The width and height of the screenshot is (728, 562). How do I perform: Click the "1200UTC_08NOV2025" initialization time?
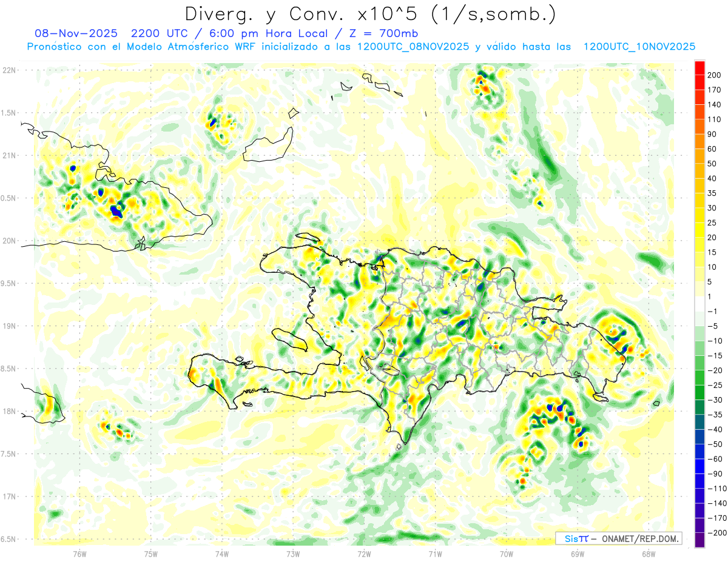click(x=413, y=47)
